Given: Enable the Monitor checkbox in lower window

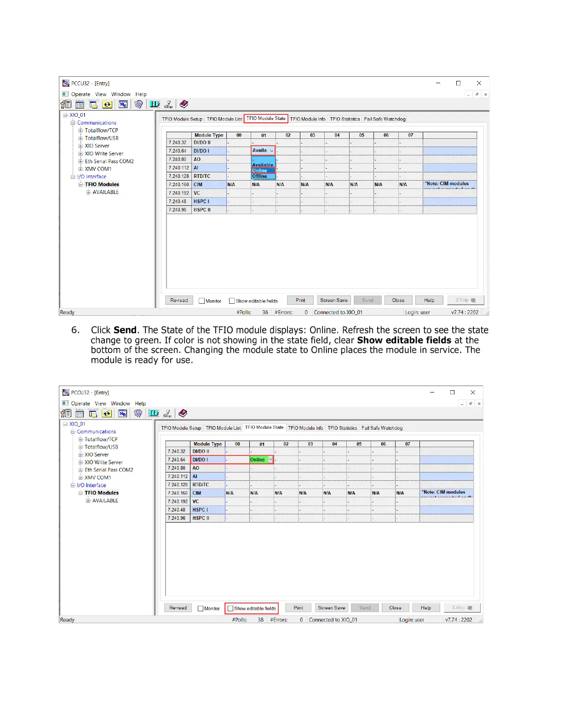Looking at the screenshot, I should pyautogui.click(x=201, y=609).
